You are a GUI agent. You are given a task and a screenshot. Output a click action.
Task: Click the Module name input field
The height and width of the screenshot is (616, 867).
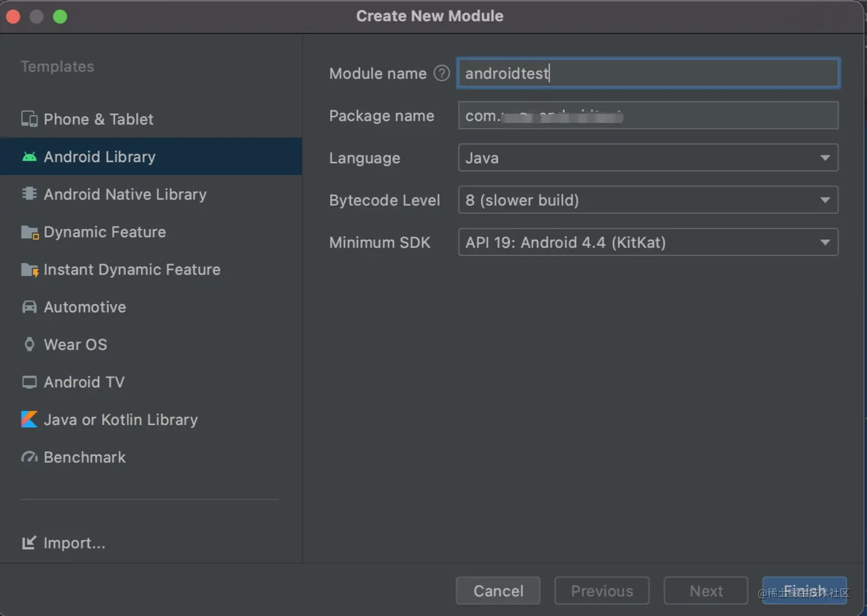(647, 73)
